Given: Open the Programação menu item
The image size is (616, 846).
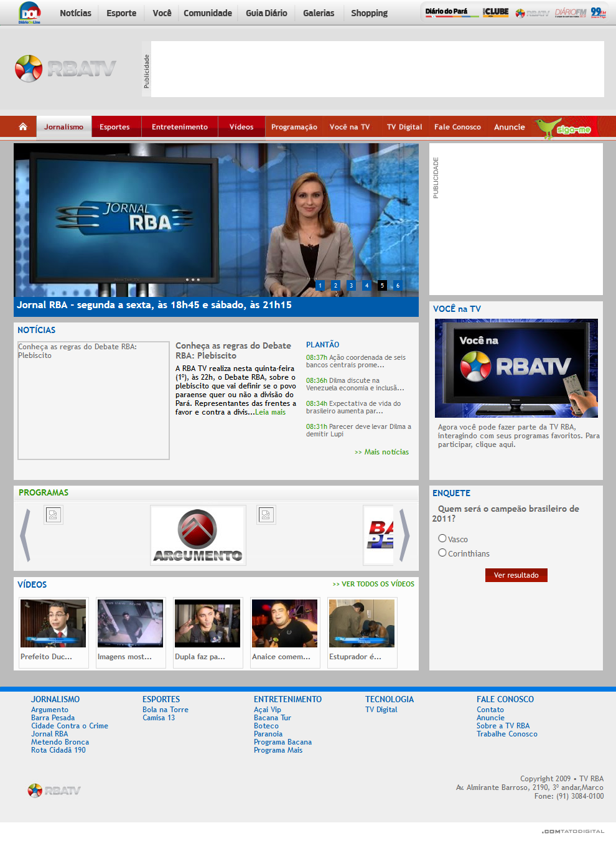Looking at the screenshot, I should [294, 127].
